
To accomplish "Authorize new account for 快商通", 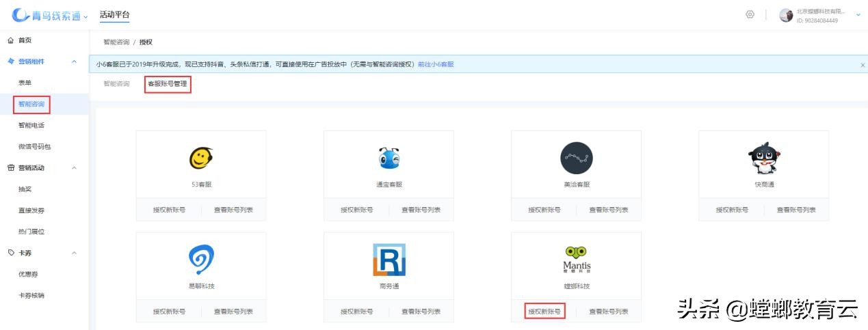I will (x=732, y=210).
